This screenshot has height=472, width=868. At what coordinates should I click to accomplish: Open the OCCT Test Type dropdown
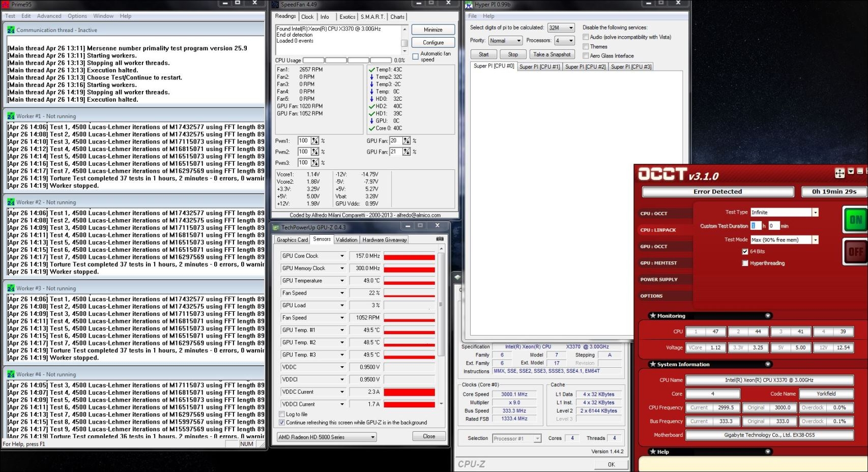pos(815,212)
